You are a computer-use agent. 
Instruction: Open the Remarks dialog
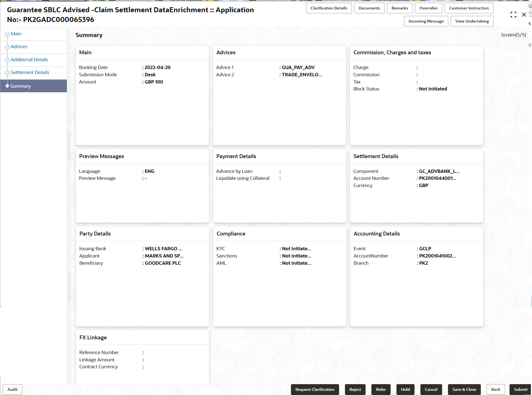[x=399, y=8]
